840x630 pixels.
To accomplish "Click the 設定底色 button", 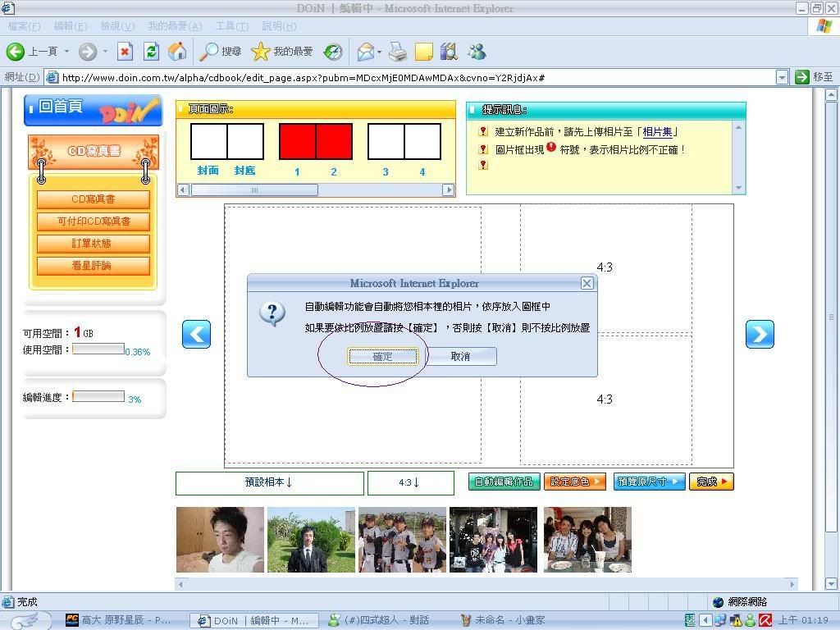I will click(x=574, y=482).
